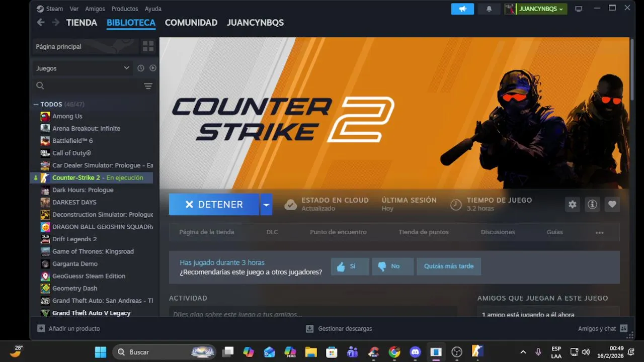The width and height of the screenshot is (644, 362).
Task: Select Among Us in library
Action: 92,116
